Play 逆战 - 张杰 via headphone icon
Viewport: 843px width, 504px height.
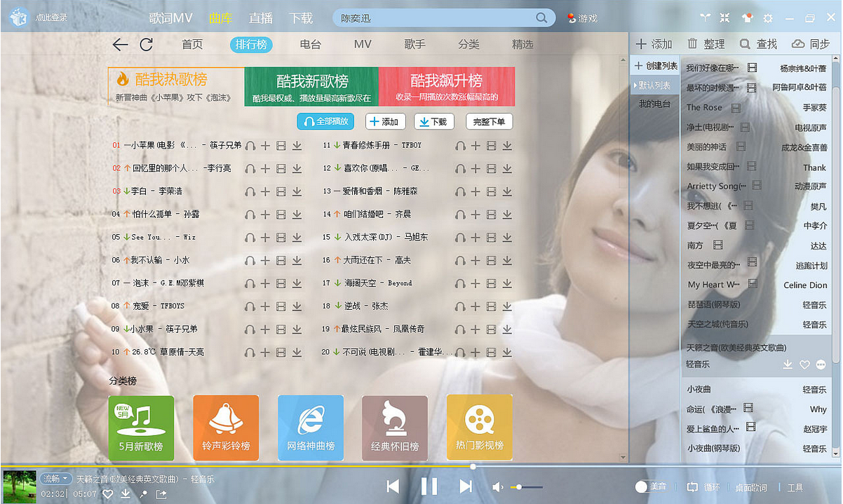(460, 306)
